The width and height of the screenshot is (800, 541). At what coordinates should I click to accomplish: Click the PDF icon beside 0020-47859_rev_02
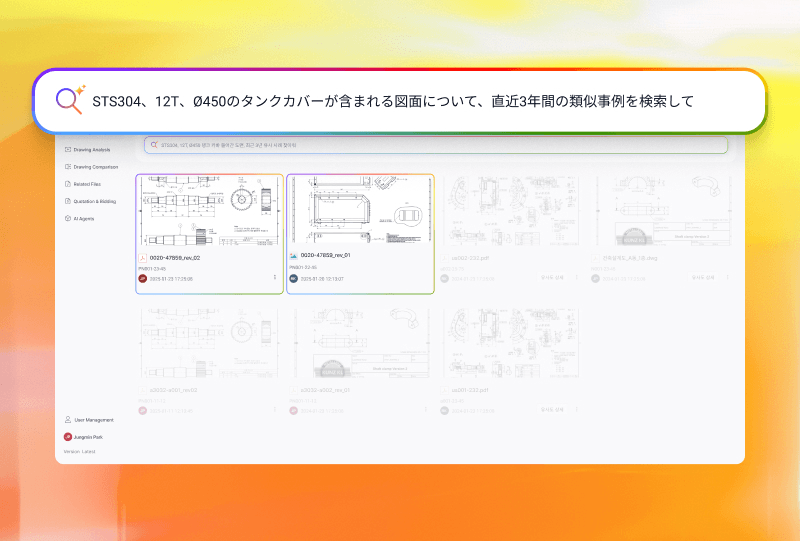pyautogui.click(x=143, y=257)
